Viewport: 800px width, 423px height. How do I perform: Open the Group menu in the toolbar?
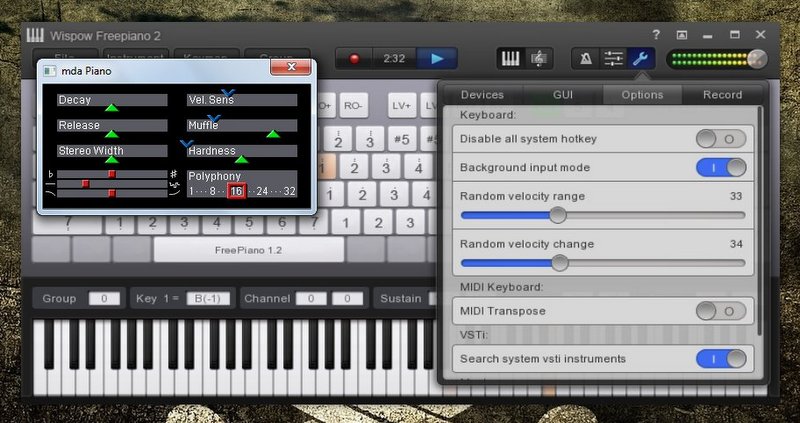(277, 55)
